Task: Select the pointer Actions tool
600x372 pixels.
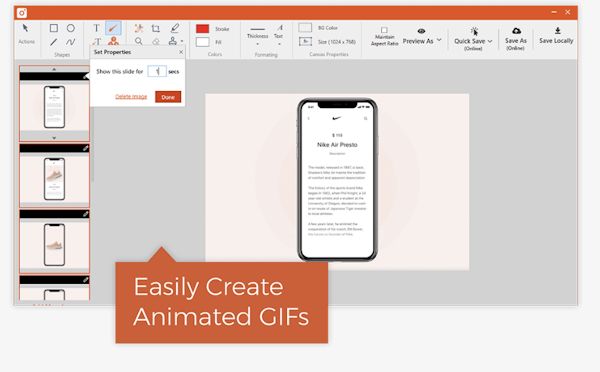Action: [x=26, y=28]
